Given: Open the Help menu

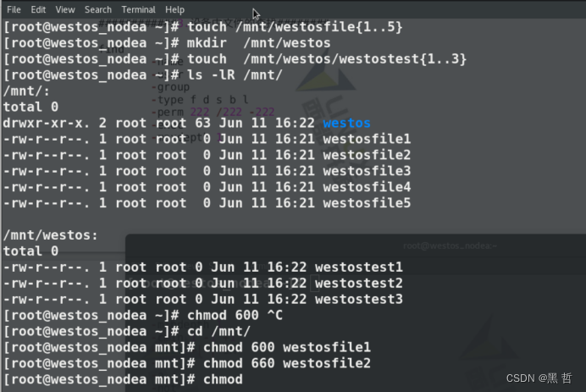Looking at the screenshot, I should pyautogui.click(x=174, y=9).
